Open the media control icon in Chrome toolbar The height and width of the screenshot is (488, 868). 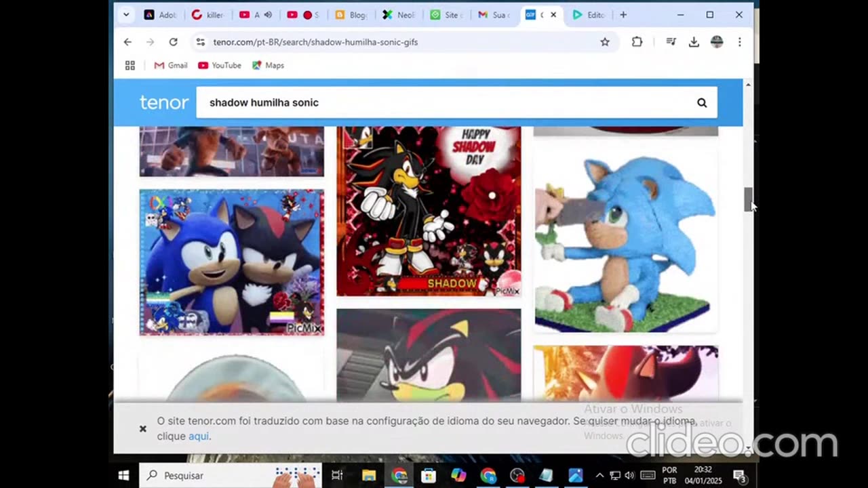(671, 42)
